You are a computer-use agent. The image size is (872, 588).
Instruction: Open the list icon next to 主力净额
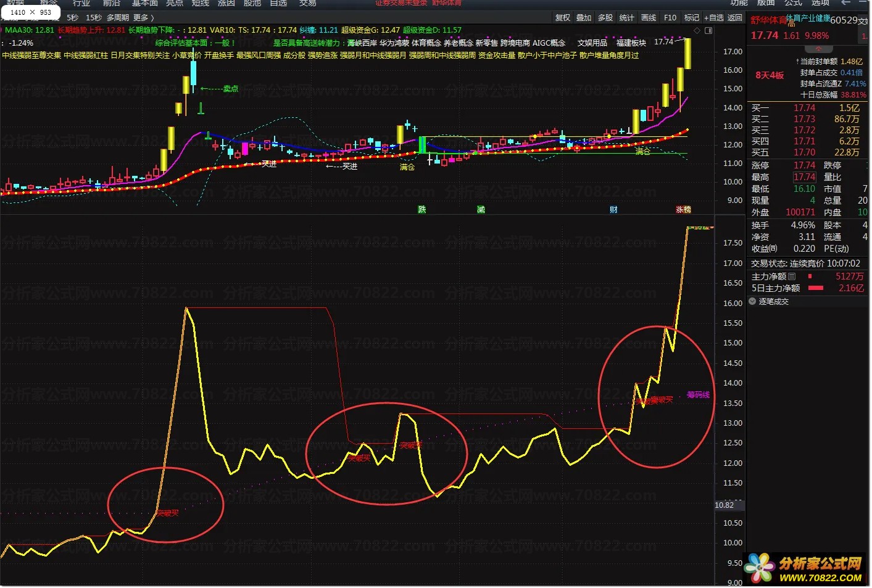[792, 276]
